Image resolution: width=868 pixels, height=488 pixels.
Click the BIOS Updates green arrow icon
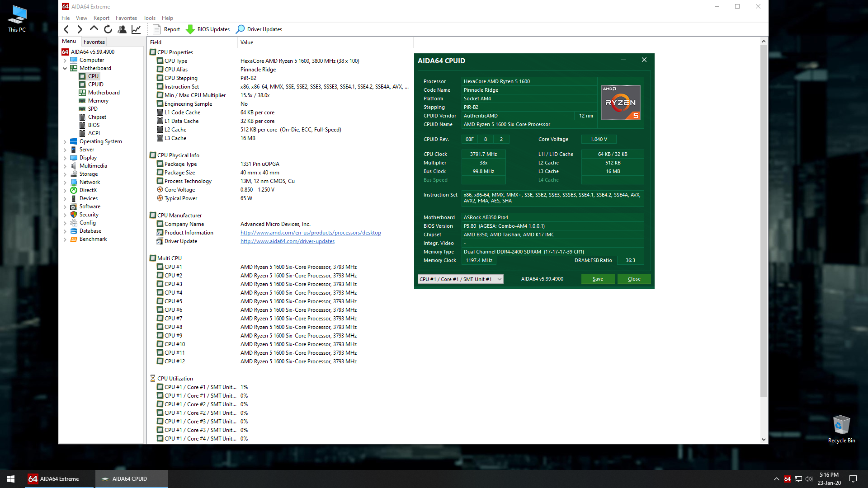coord(190,29)
